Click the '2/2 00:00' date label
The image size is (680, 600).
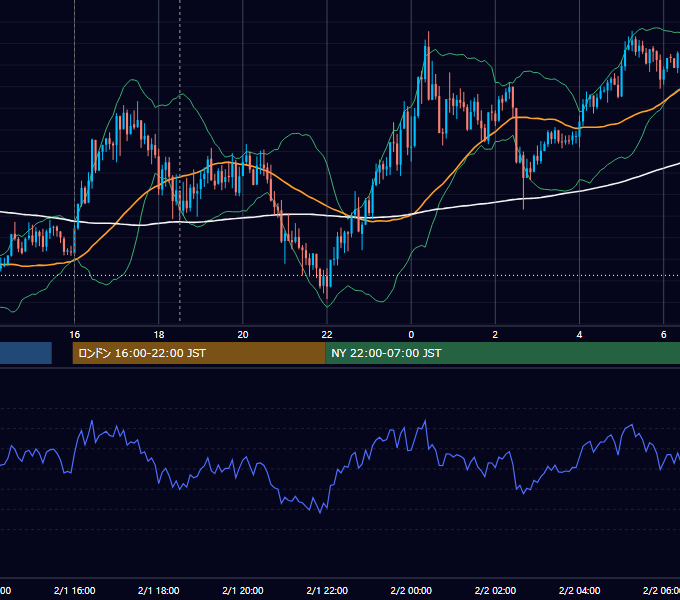pyautogui.click(x=411, y=590)
